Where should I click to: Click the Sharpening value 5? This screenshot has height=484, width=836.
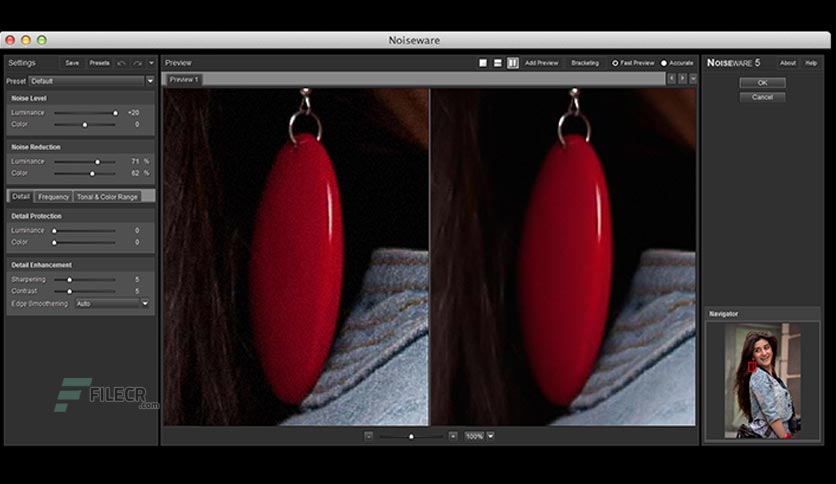coord(137,280)
